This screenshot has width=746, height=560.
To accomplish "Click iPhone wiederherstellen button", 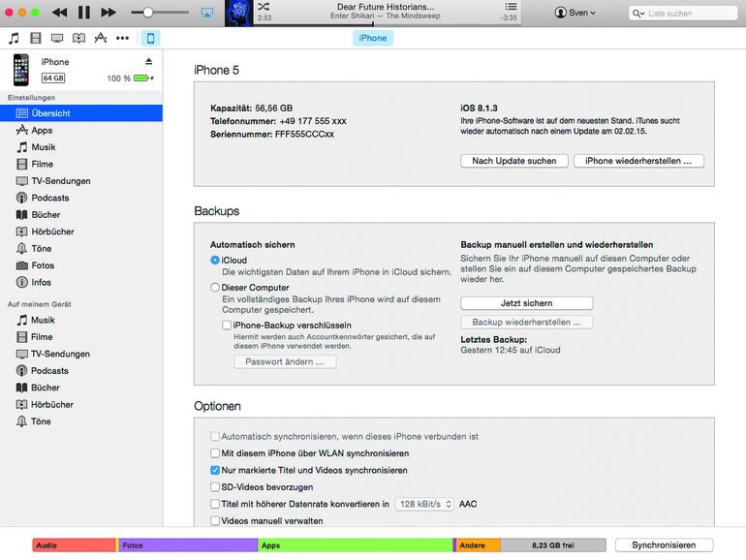I will tap(638, 161).
